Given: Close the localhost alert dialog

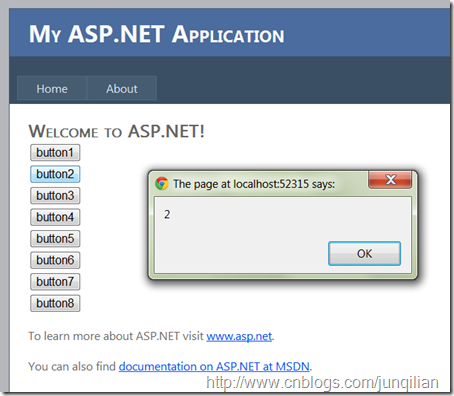Looking at the screenshot, I should click(x=390, y=180).
